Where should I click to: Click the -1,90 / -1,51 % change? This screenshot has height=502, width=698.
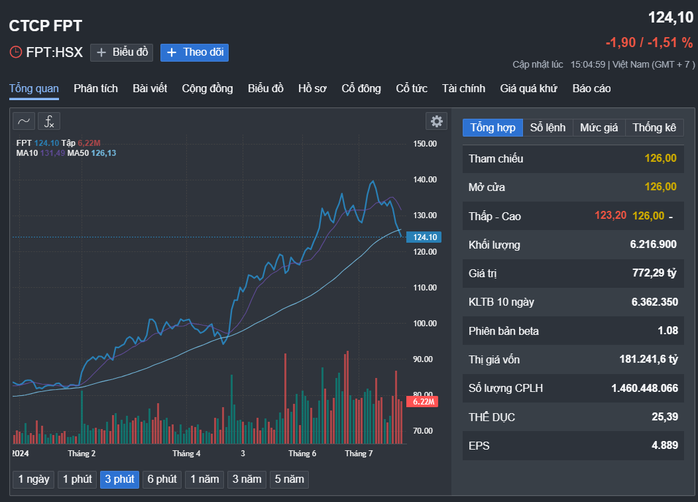pos(649,43)
